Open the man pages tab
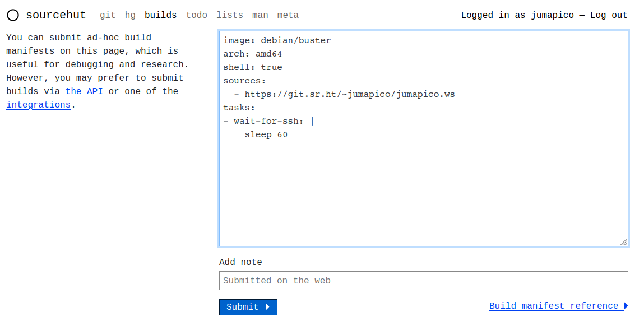The width and height of the screenshot is (644, 321). coord(260,15)
